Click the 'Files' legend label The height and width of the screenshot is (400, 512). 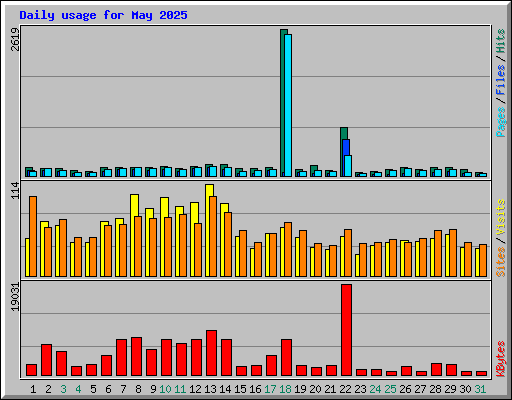[501, 80]
